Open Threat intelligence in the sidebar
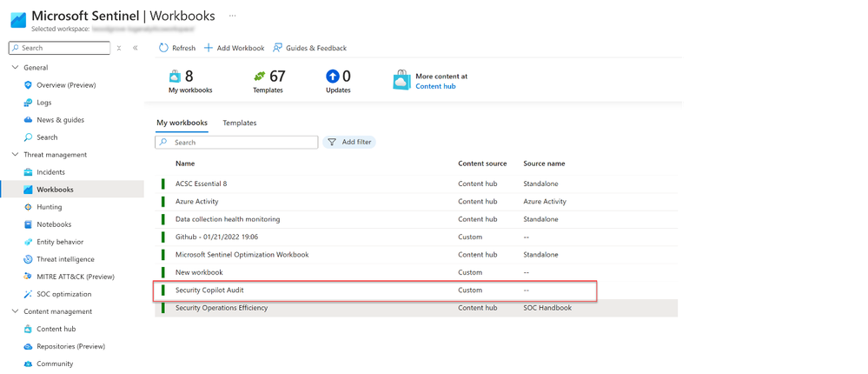Screen dimensions: 868x374 (x=65, y=259)
